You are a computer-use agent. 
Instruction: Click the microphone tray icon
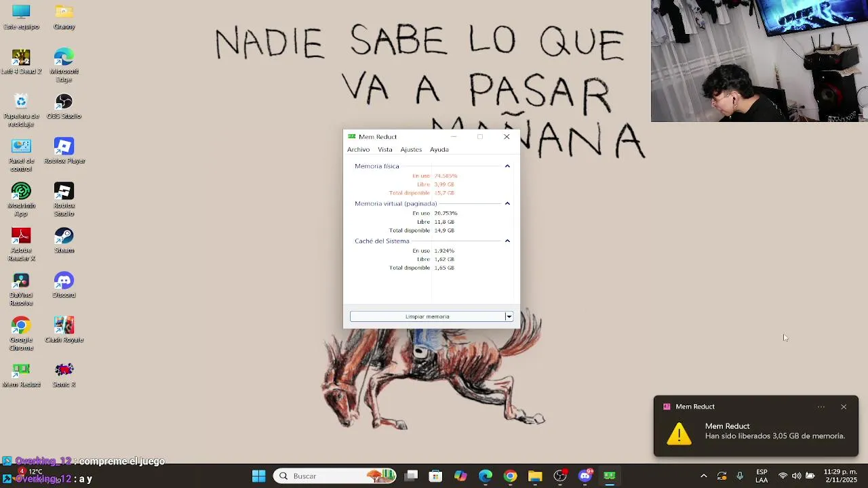pyautogui.click(x=740, y=476)
